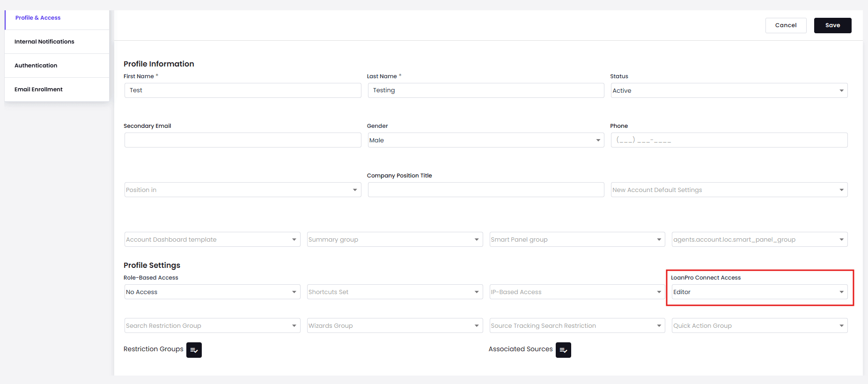Save the profile changes
Viewport: 868px width, 384px height.
(x=832, y=25)
